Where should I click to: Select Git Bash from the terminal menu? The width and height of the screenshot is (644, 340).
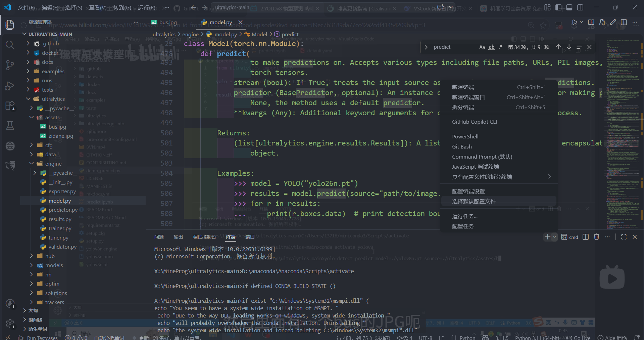(x=462, y=147)
